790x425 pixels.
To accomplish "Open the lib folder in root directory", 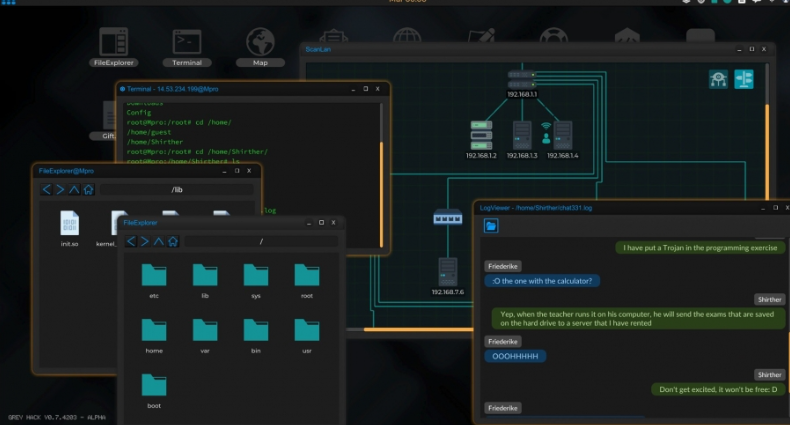I will click(205, 281).
